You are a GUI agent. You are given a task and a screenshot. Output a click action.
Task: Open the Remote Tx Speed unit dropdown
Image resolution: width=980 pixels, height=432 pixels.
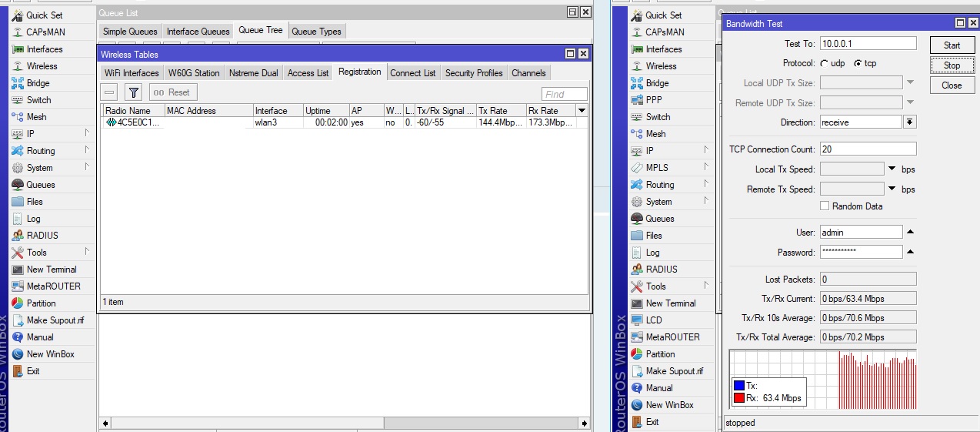pos(892,189)
